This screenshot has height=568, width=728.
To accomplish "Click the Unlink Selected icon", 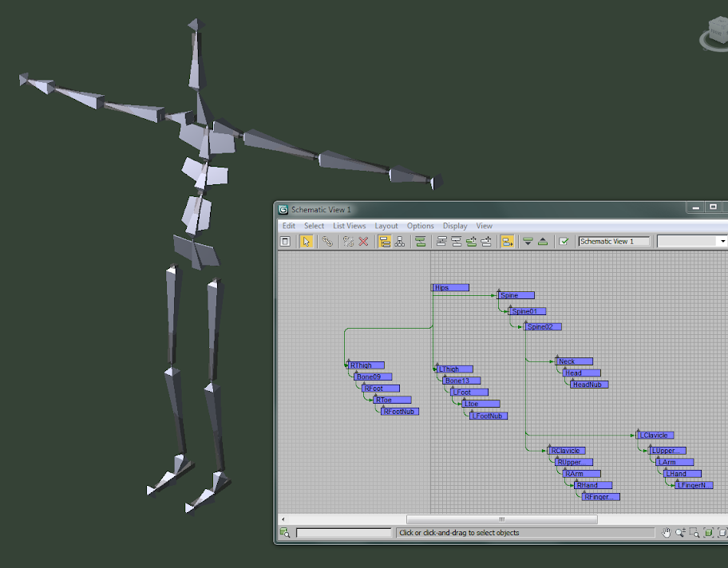I will click(x=348, y=241).
